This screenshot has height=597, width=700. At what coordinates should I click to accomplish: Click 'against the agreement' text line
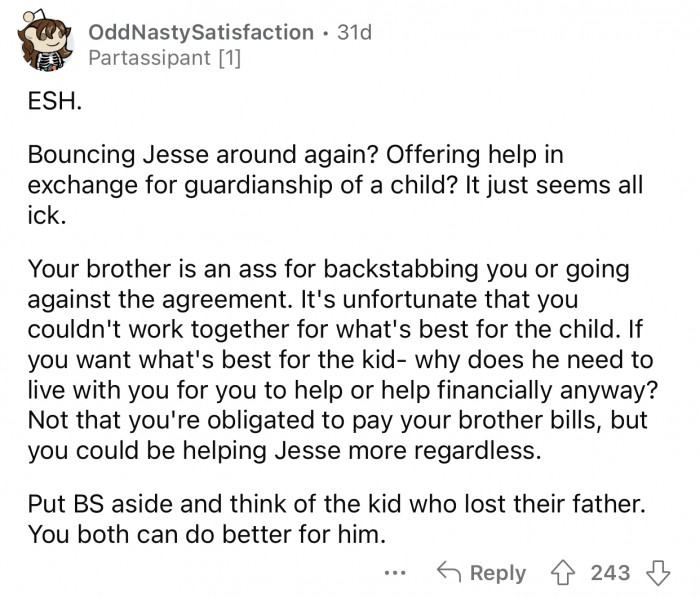coord(303,300)
